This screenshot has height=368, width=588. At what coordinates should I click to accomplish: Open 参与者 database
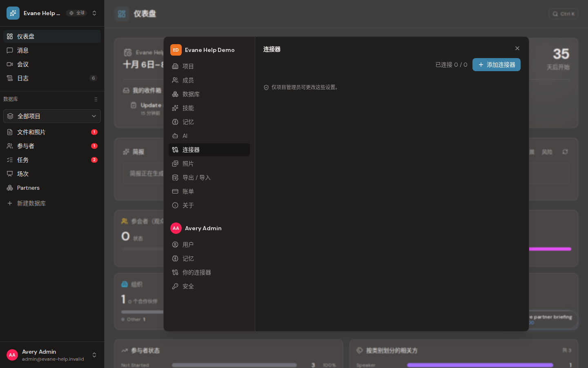click(52, 146)
